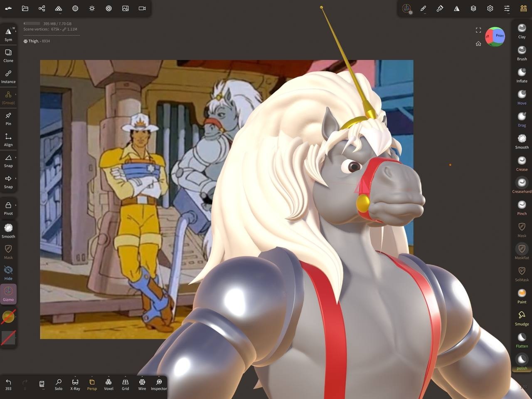Image resolution: width=532 pixels, height=399 pixels.
Task: Select the Brush sculpting tool
Action: 522,53
